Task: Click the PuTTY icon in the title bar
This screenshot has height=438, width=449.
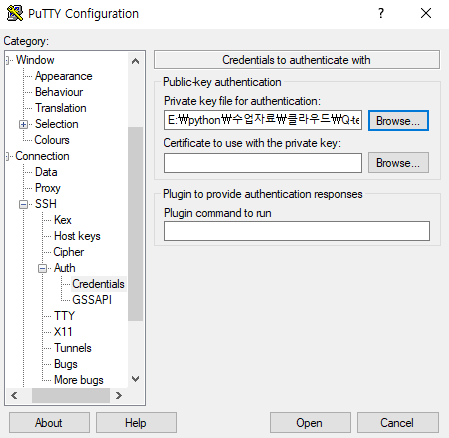Action: [x=15, y=13]
